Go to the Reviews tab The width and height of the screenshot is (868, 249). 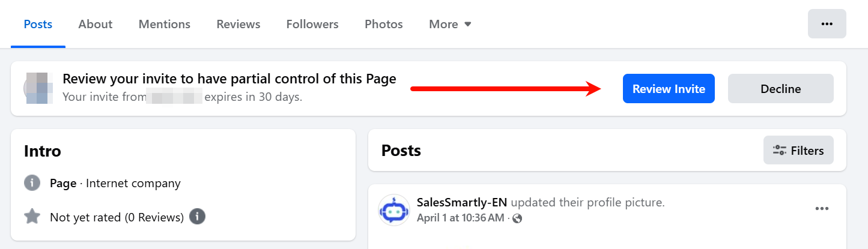click(x=238, y=25)
